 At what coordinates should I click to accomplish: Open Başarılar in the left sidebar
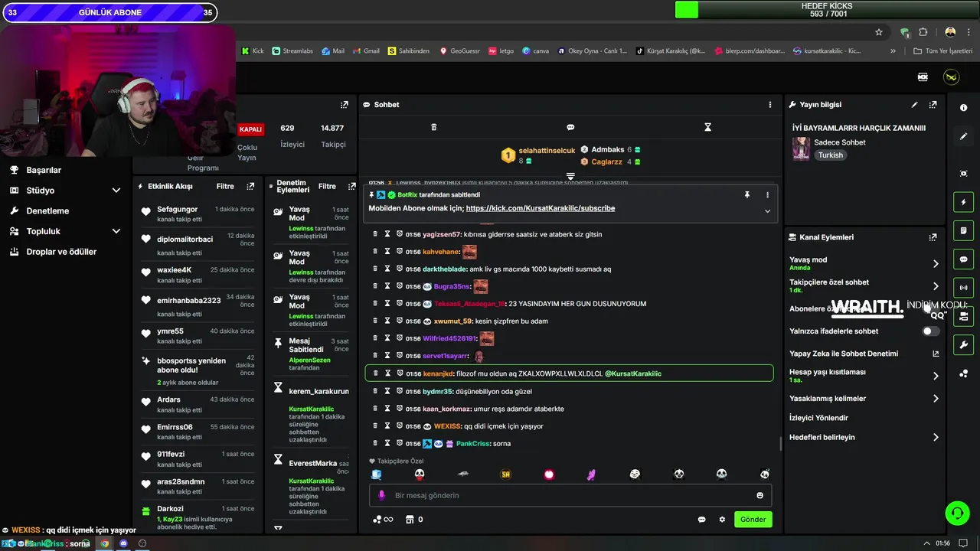(x=44, y=170)
